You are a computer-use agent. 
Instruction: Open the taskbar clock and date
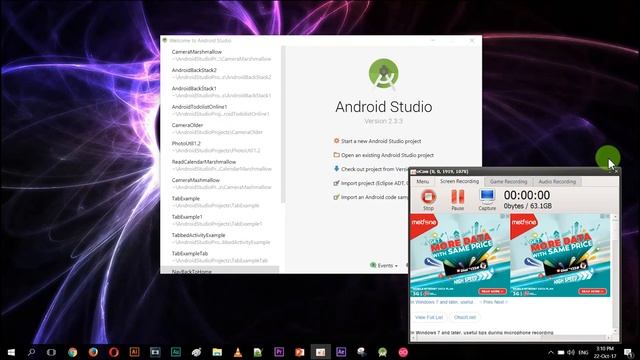click(x=605, y=352)
